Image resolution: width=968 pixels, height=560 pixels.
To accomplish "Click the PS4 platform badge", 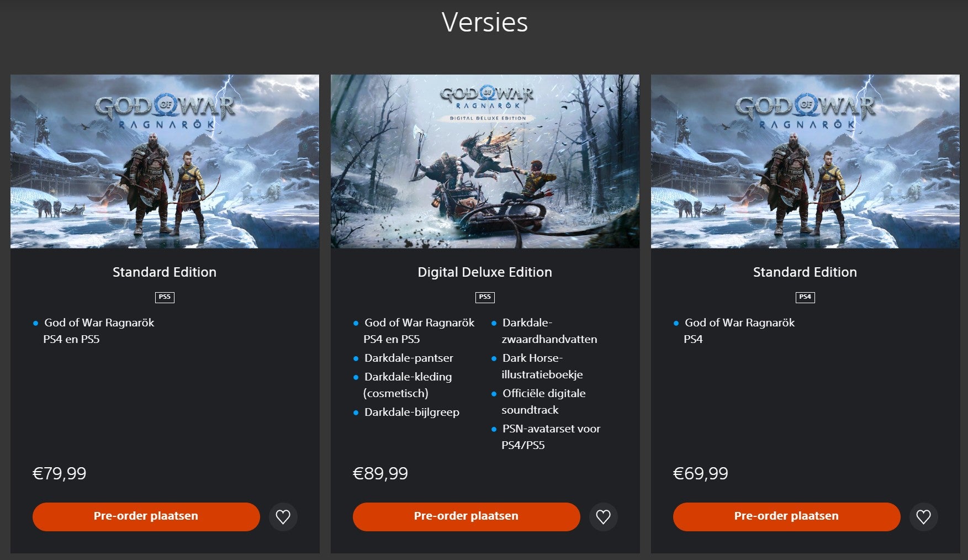I will click(x=805, y=297).
